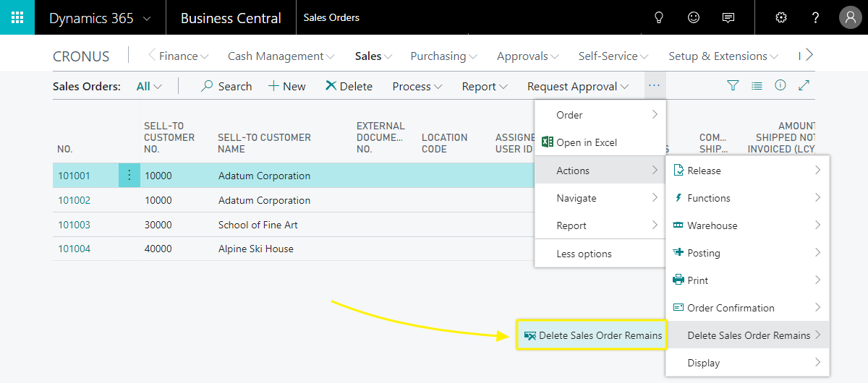Expand the Posting submenu
868x383 pixels.
747,253
